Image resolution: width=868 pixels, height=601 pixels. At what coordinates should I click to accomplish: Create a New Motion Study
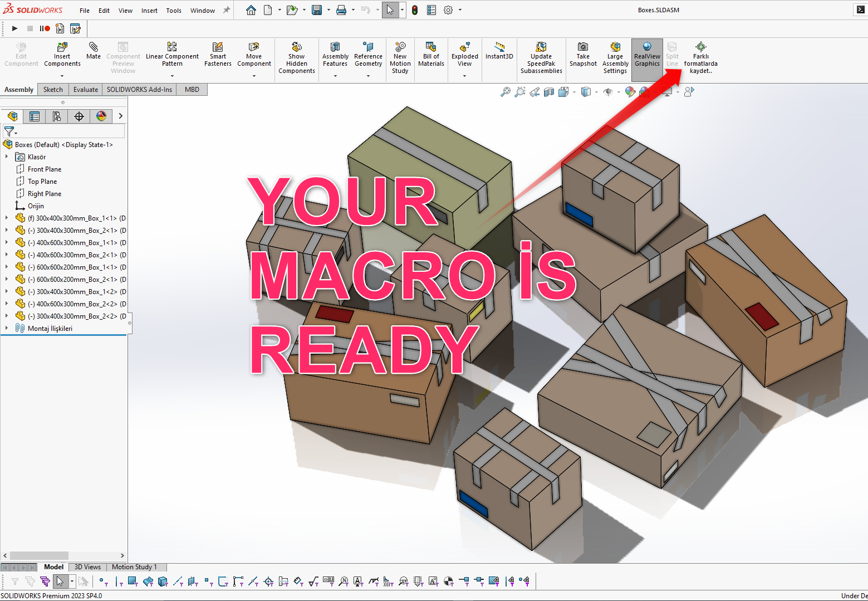tap(400, 58)
